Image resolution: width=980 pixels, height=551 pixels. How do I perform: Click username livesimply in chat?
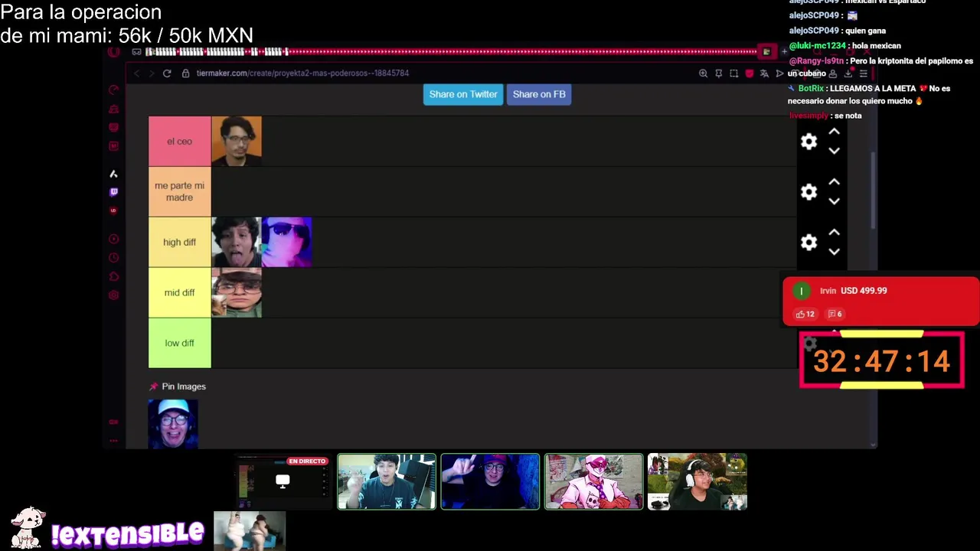click(808, 116)
